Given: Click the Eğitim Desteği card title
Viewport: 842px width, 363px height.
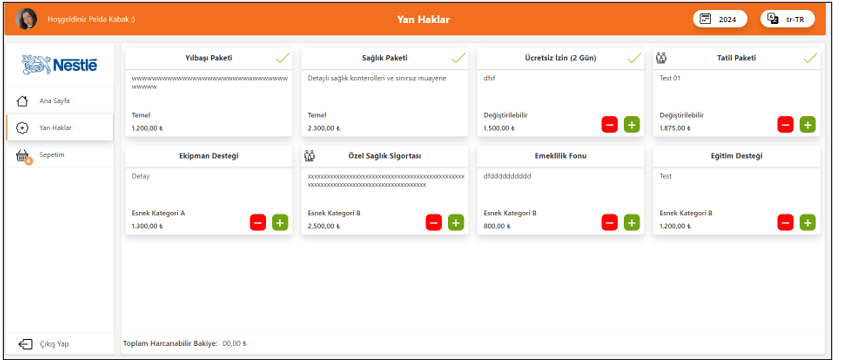Looking at the screenshot, I should 736,156.
